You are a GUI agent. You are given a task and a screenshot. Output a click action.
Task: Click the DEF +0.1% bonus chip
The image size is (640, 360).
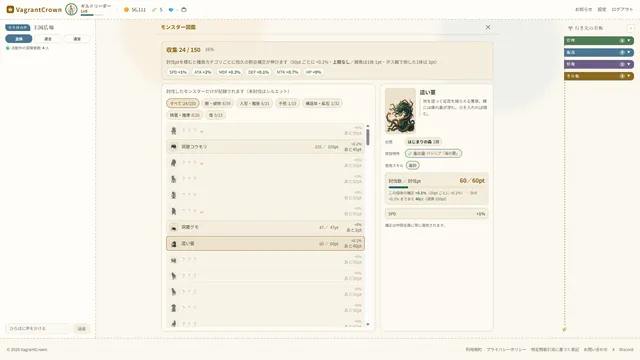(259, 72)
